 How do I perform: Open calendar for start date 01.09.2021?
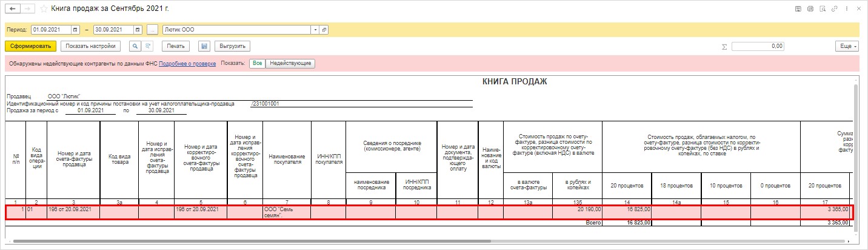point(75,30)
